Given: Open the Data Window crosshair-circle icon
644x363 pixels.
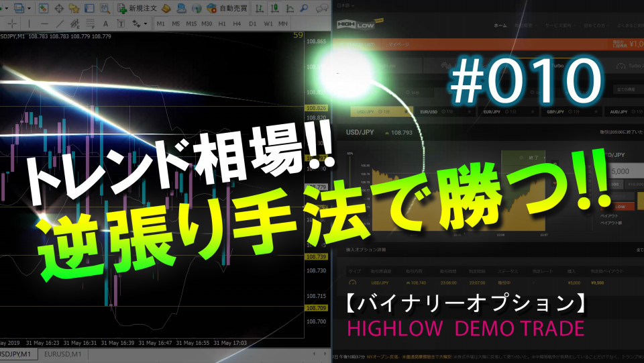Looking at the screenshot, I should pos(59,8).
